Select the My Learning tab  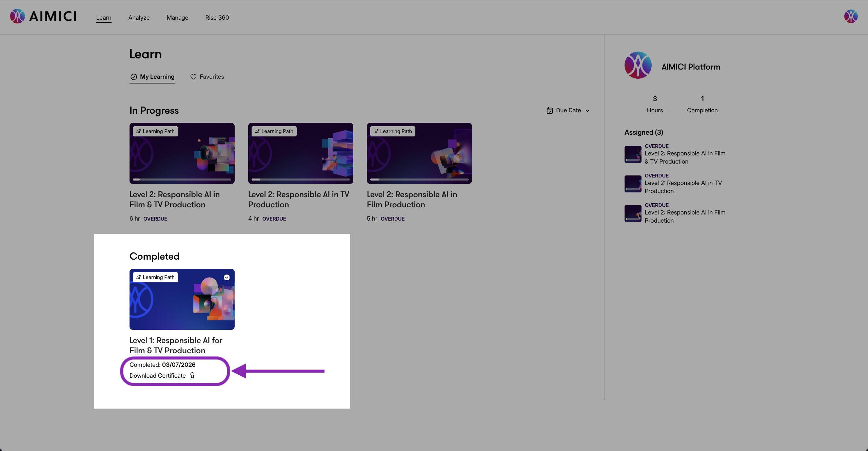[152, 77]
